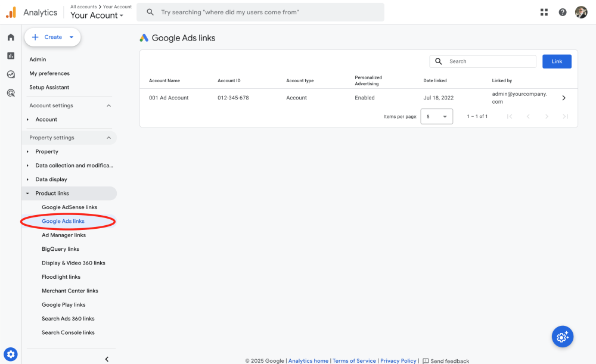Go to previous page of results
The width and height of the screenshot is (596, 364).
528,116
